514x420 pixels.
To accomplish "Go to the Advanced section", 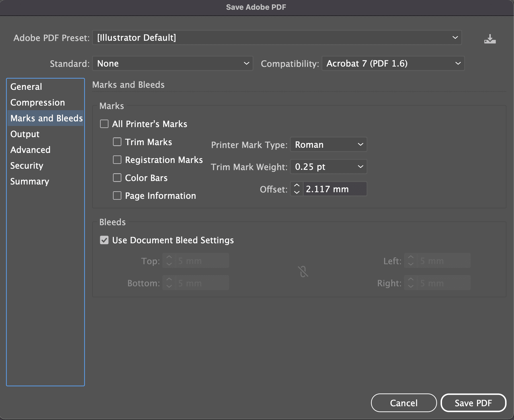I will pyautogui.click(x=45, y=150).
